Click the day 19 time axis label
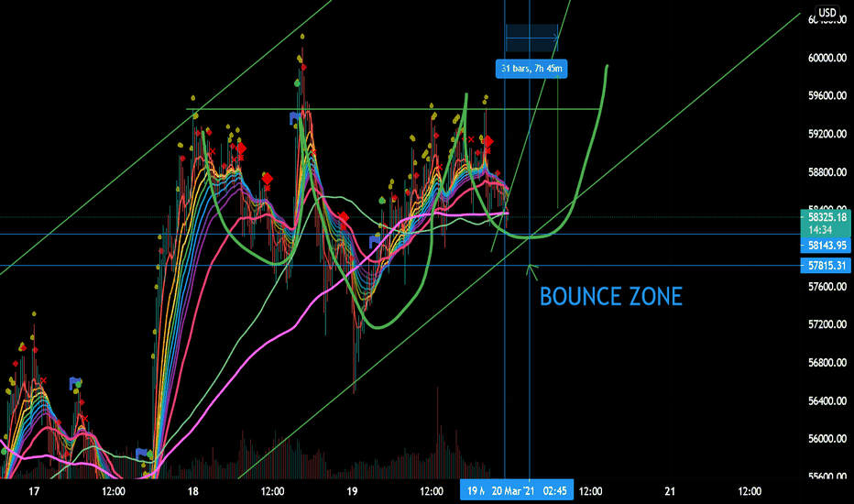The image size is (854, 504). coord(352,491)
